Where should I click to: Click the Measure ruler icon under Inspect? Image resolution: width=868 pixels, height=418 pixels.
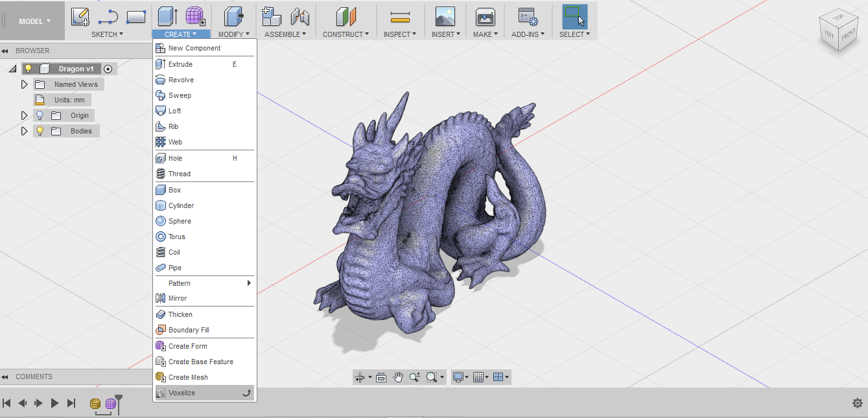[x=401, y=17]
